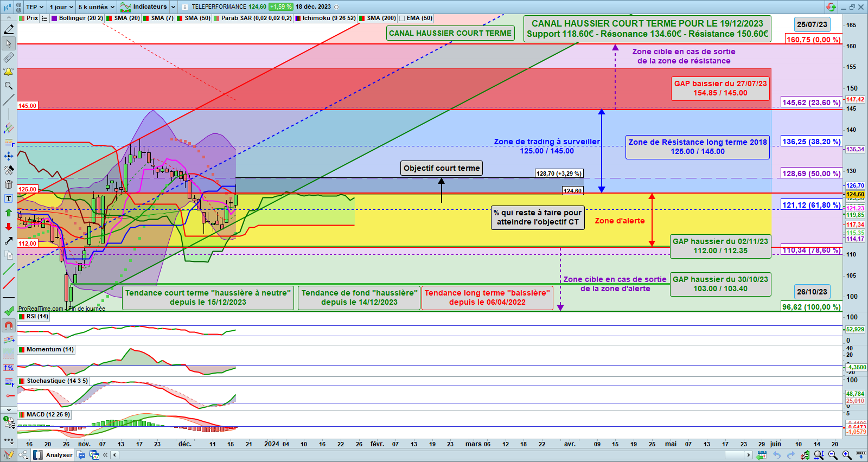The width and height of the screenshot is (868, 462).
Task: Create an alert with the bell icon
Action: coord(9,72)
